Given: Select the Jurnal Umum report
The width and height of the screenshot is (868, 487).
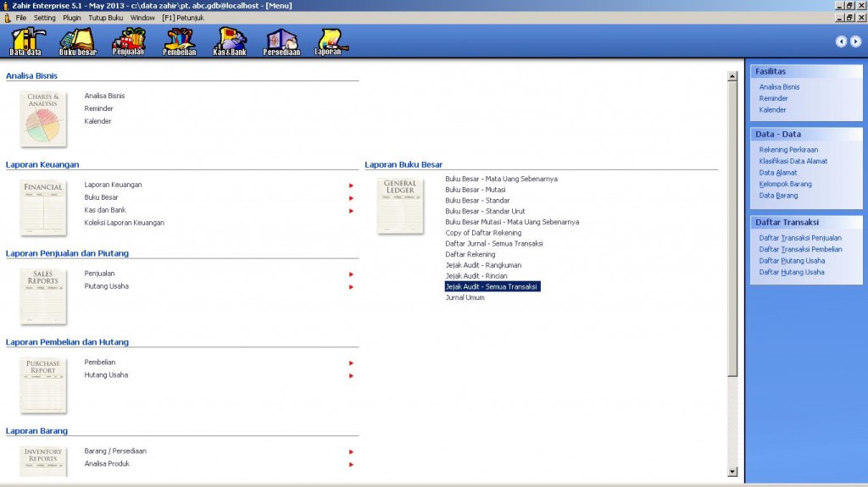Looking at the screenshot, I should pos(465,298).
